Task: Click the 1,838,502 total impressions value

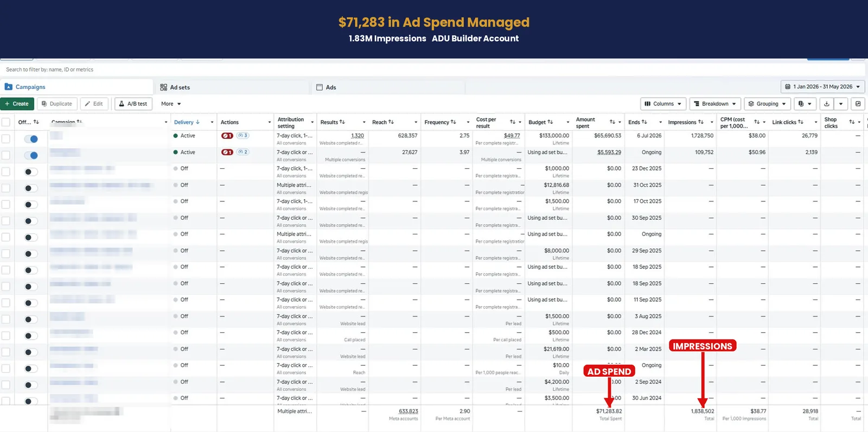Action: [x=703, y=411]
